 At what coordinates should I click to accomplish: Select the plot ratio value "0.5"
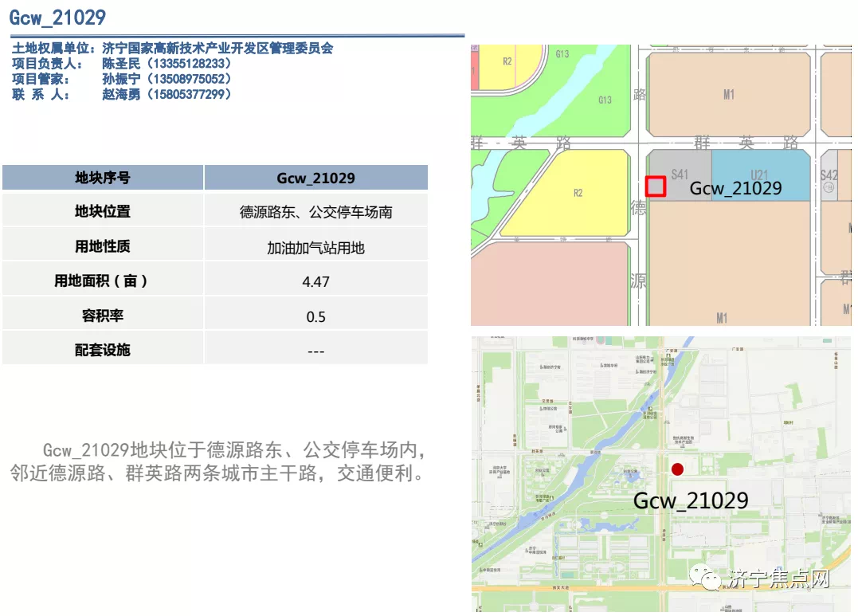point(315,316)
